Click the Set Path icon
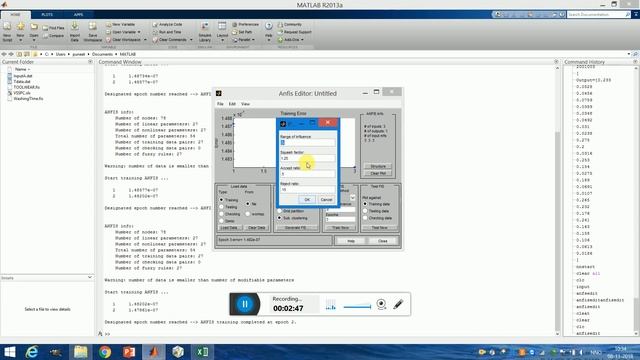The image size is (640, 360). coord(235,32)
